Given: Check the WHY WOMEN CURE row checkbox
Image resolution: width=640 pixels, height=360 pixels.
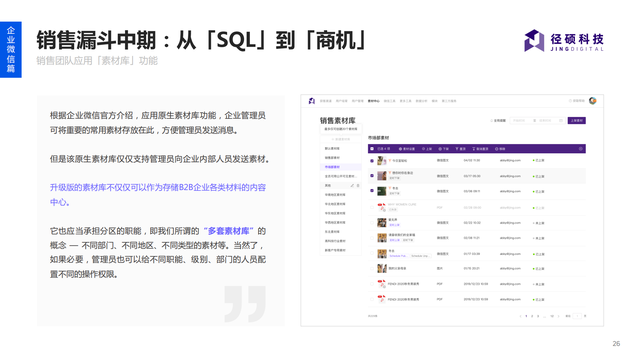Looking at the screenshot, I should click(x=372, y=207).
